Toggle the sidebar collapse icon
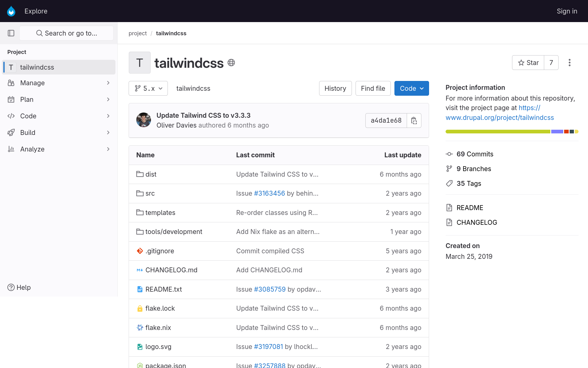 [11, 33]
